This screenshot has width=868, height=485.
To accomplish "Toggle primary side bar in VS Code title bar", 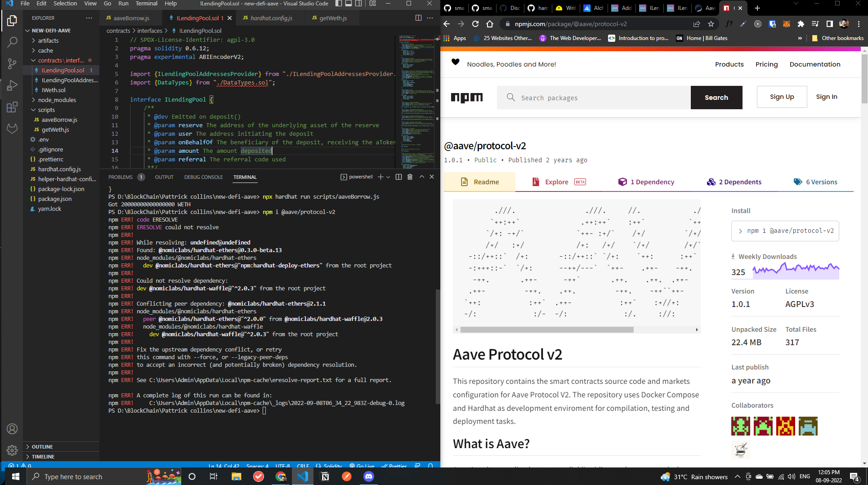I will 339,4.
